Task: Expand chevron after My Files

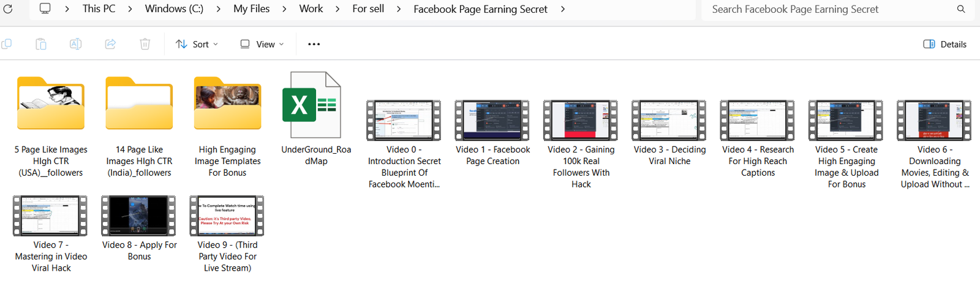Action: (x=284, y=9)
